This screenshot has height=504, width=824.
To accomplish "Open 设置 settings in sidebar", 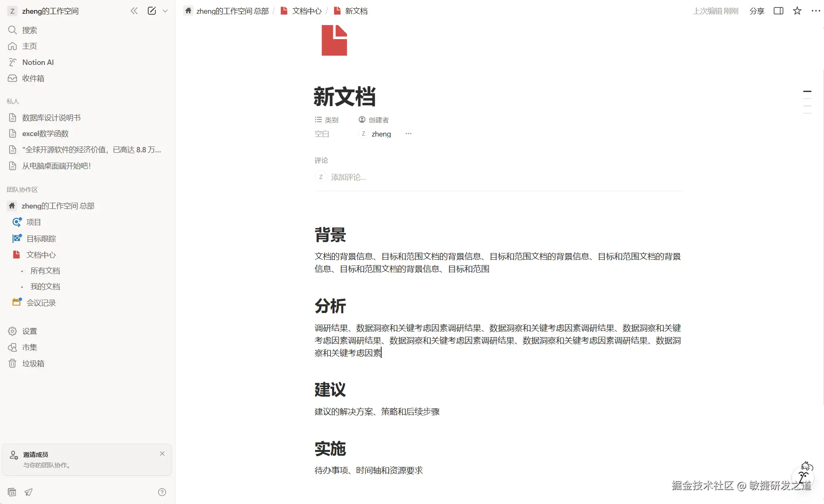I will [30, 331].
